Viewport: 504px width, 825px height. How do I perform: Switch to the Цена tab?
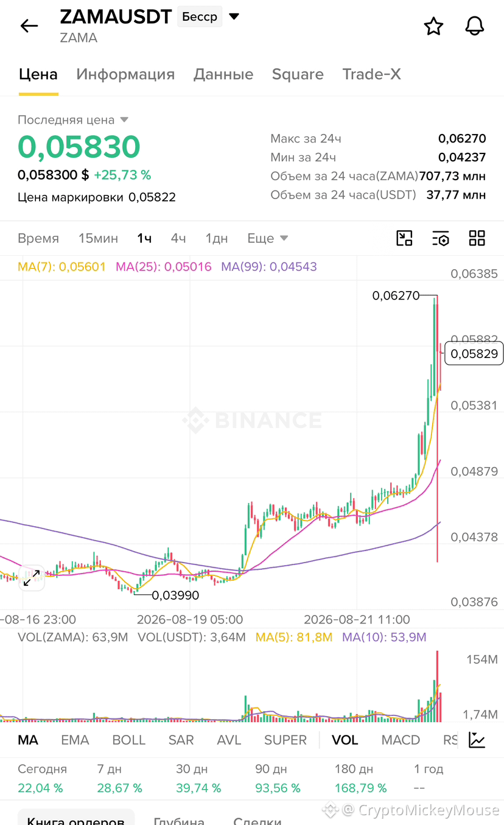(38, 74)
